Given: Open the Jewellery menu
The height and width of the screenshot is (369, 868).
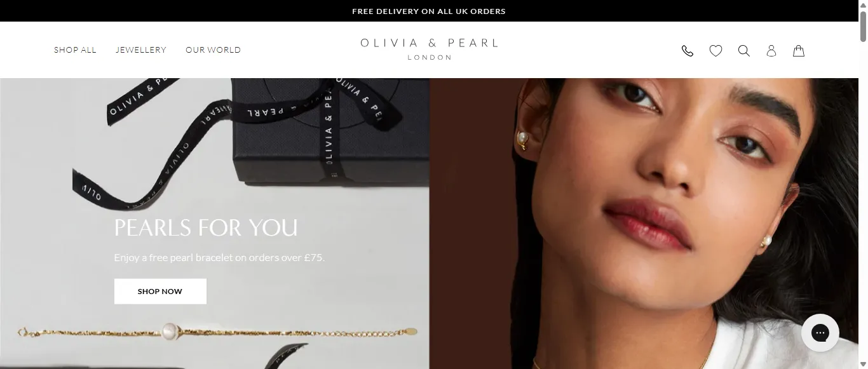Looking at the screenshot, I should coord(141,50).
